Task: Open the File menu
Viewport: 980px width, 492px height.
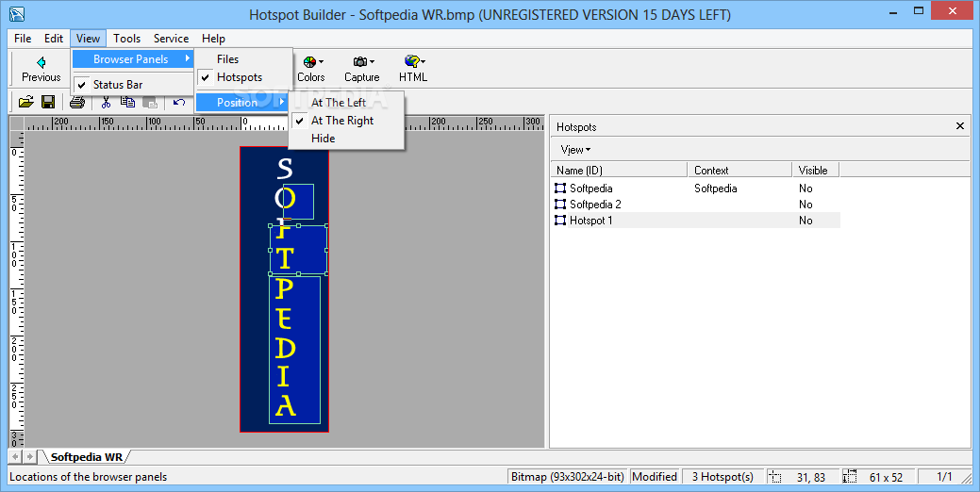Action: (23, 39)
